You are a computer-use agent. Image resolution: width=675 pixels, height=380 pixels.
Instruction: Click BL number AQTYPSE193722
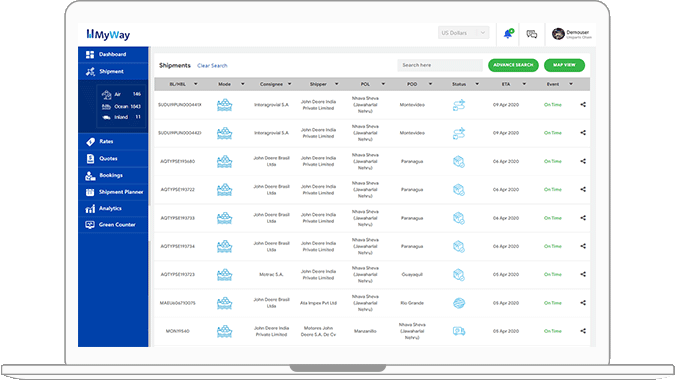tap(177, 190)
